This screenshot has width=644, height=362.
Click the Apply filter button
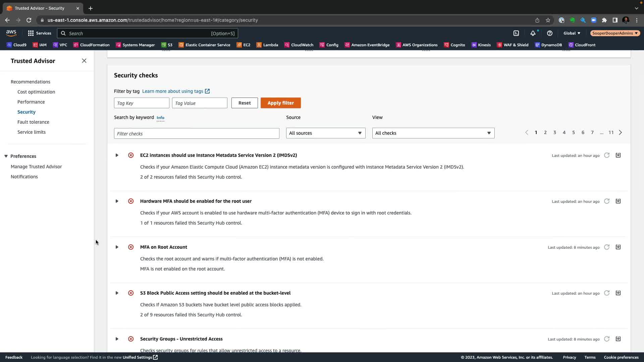coord(280,103)
